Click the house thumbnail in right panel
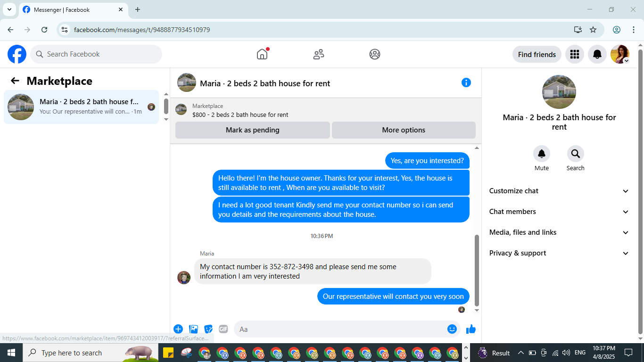The image size is (644, 362). pyautogui.click(x=559, y=92)
